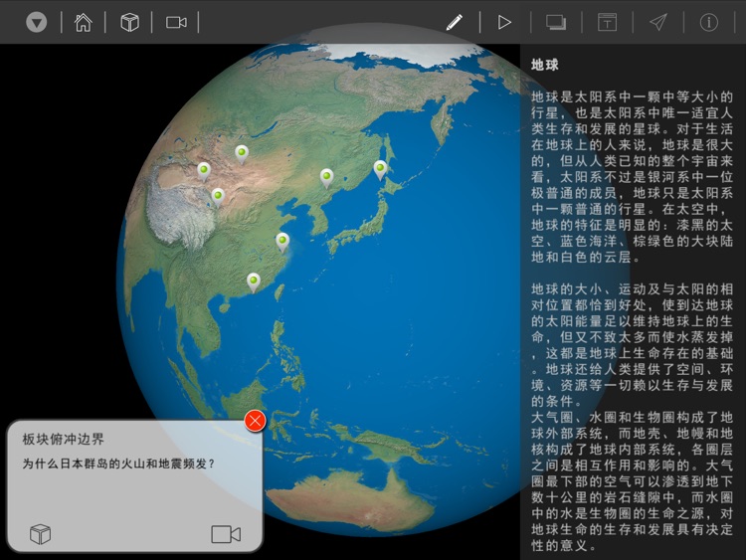The height and width of the screenshot is (560, 746).
Task: Click the 地球 heading in the side panel
Action: click(545, 65)
